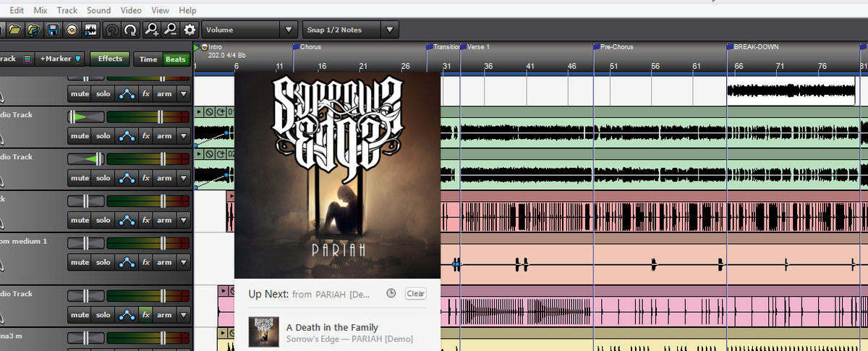The height and width of the screenshot is (351, 868).
Task: Zoom out with the magnifier minus icon
Action: [170, 30]
